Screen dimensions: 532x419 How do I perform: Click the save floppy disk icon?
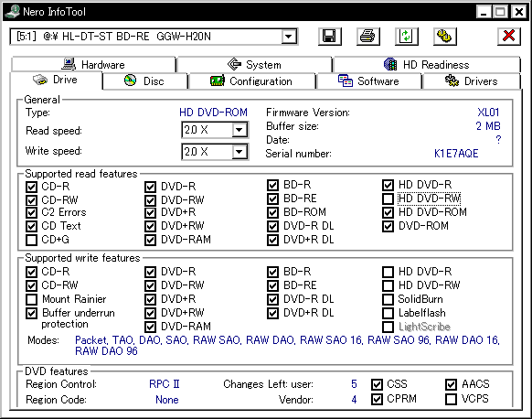tap(329, 37)
